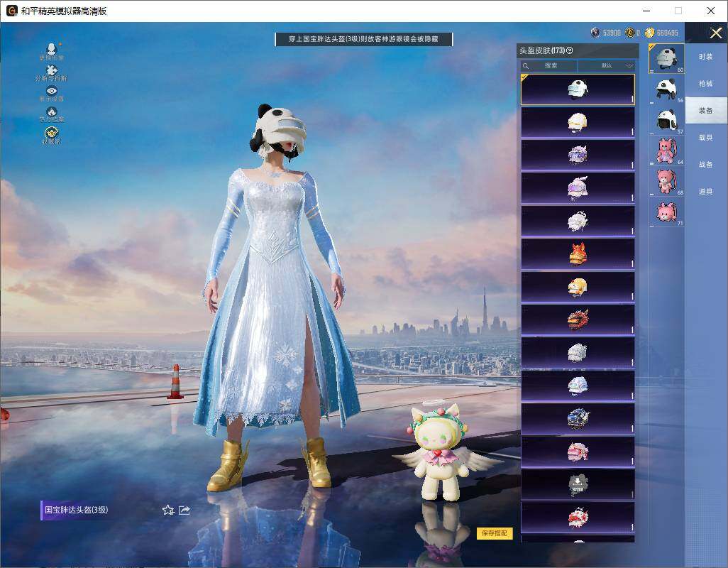Viewport: 728px width, 568px height.
Task: Click the gold badge currency showing 0
Action: point(629,33)
